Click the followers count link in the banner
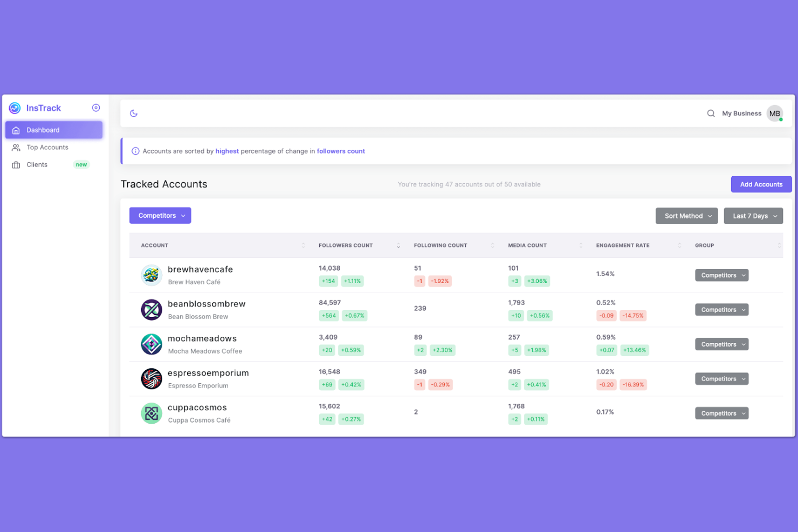Screen dimensions: 798x532 pyautogui.click(x=341, y=151)
